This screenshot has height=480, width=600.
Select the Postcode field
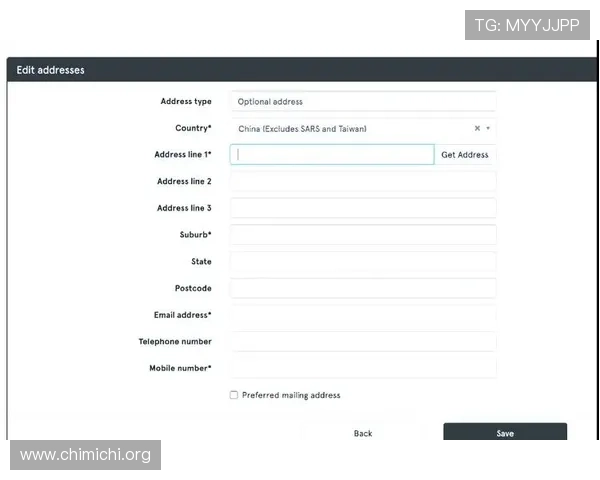point(363,288)
